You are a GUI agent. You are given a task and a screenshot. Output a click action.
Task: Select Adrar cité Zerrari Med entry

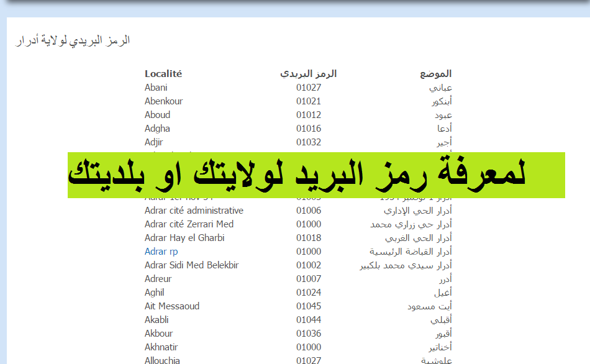click(x=189, y=224)
